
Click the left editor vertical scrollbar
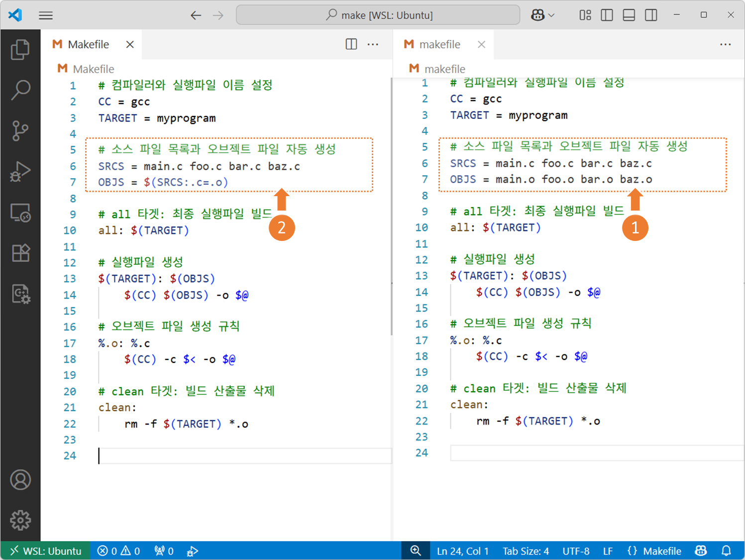click(x=392, y=207)
